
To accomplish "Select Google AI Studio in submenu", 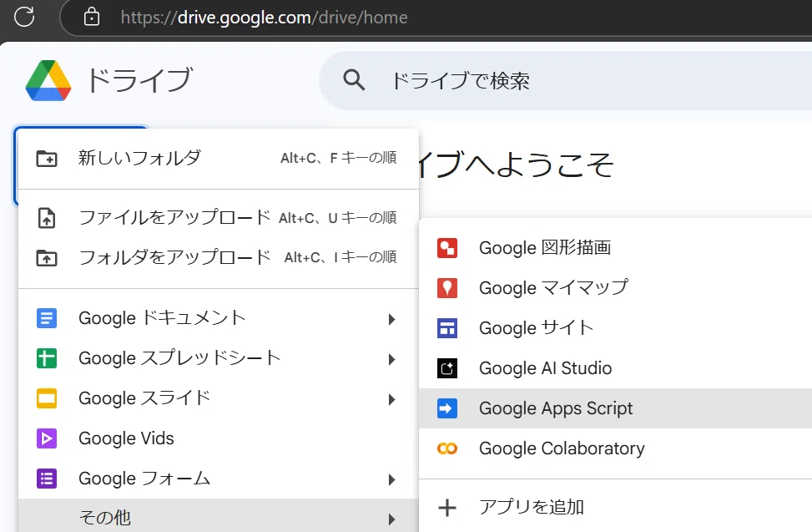I will 615,368.
